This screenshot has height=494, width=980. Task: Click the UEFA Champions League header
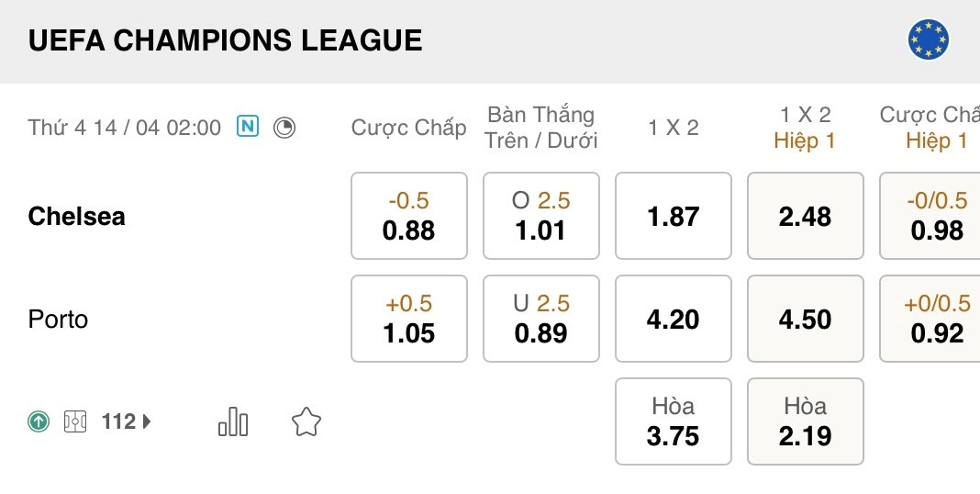[x=226, y=41]
